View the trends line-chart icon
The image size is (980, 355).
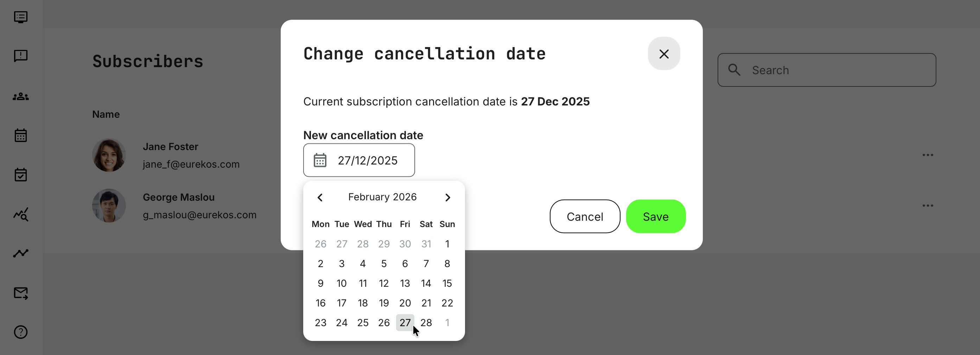point(21,252)
